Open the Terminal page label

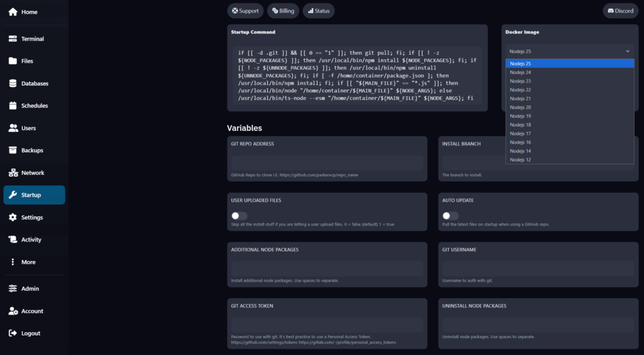point(33,38)
